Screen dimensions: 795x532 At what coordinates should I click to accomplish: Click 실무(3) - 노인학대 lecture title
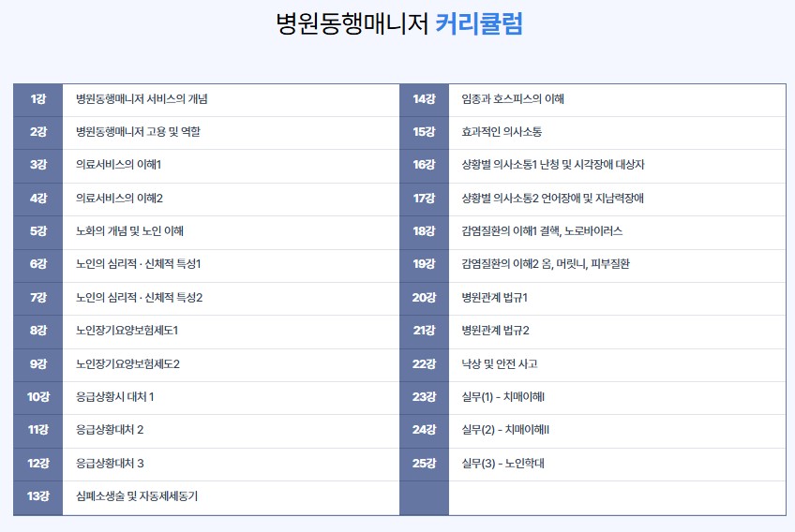coord(502,463)
